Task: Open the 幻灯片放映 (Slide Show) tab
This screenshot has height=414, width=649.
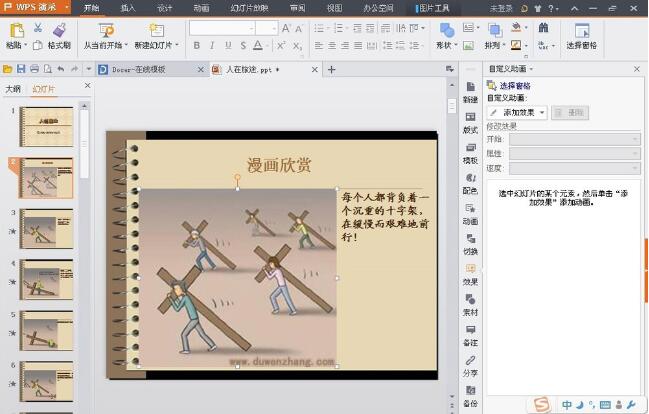Action: point(249,8)
